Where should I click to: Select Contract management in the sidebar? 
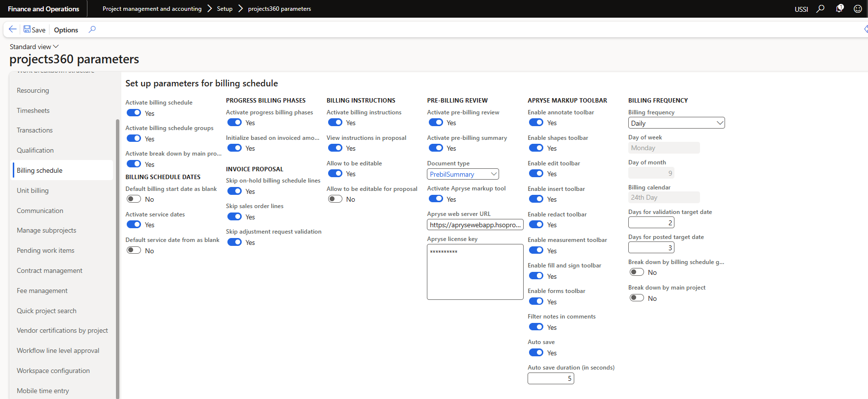tap(50, 270)
